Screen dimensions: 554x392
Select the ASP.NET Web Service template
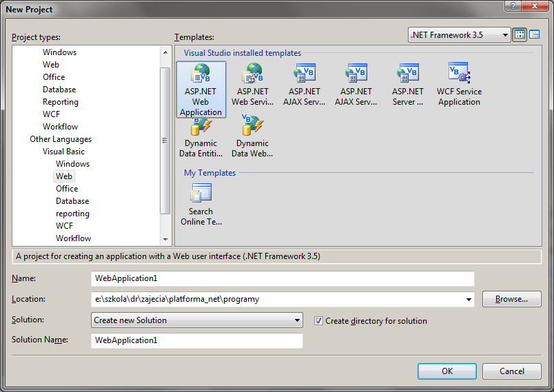(x=252, y=85)
